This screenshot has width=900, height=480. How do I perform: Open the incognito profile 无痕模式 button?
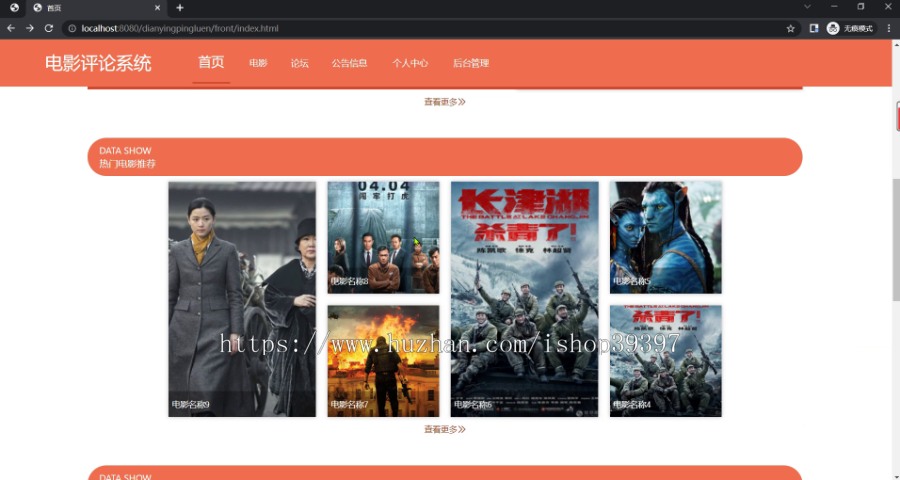(x=851, y=28)
